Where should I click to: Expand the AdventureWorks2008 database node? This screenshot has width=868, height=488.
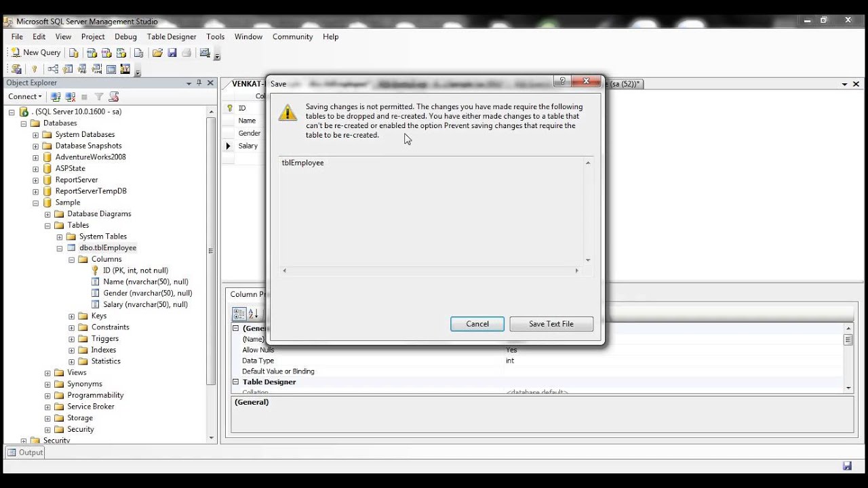35,157
